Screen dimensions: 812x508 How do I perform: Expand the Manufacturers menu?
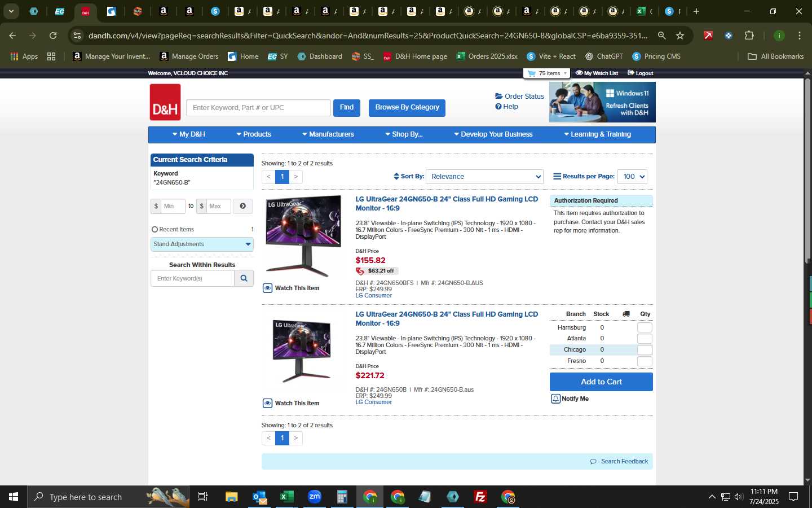click(x=328, y=134)
